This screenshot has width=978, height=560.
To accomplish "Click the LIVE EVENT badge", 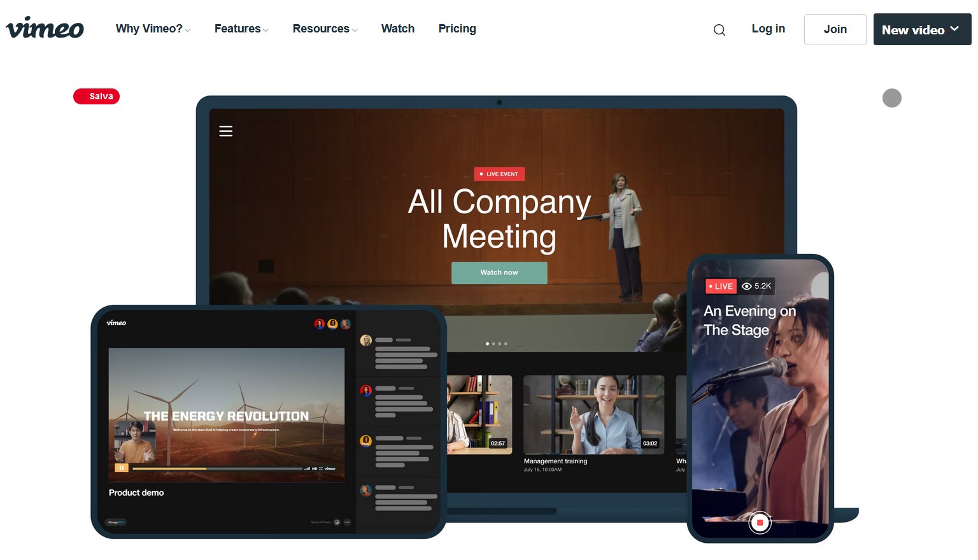I will tap(499, 174).
